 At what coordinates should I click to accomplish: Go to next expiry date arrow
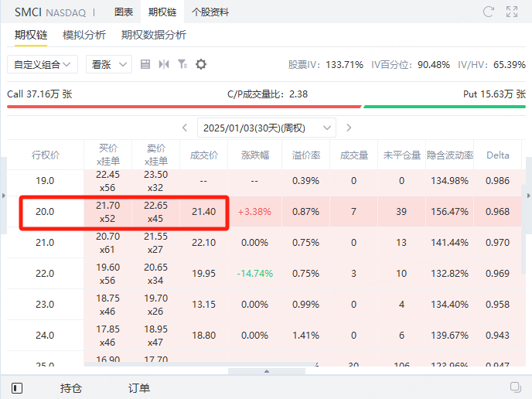point(349,128)
